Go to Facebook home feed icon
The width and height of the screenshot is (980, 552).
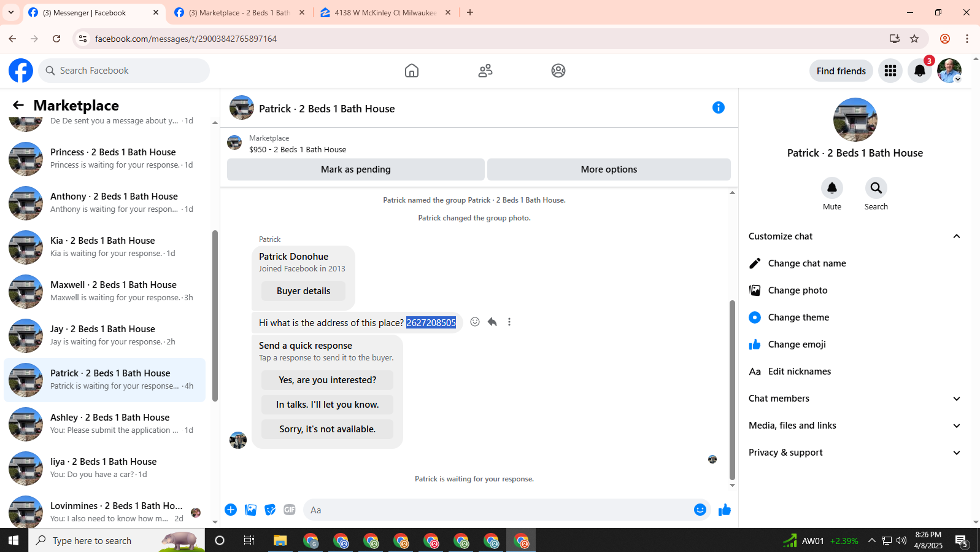[412, 71]
